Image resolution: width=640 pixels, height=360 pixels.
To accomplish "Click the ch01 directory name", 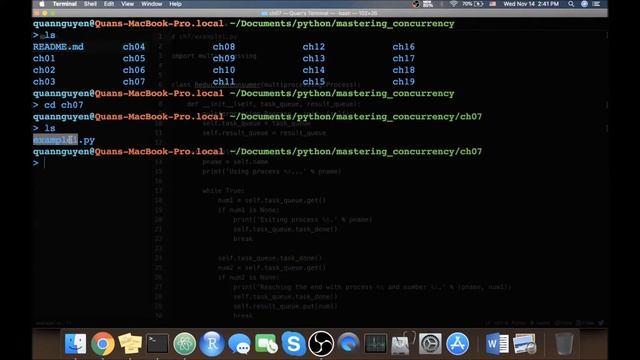I will [44, 58].
